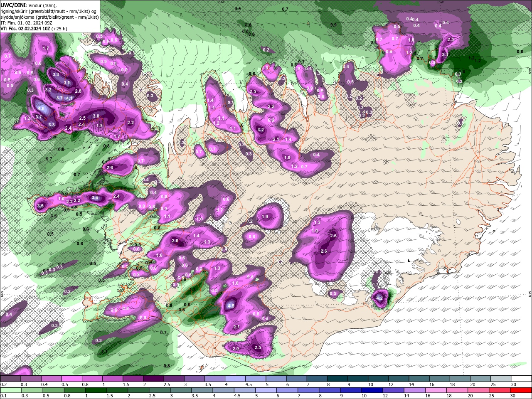Image resolution: width=532 pixels, height=399 pixels.
Task: Click the 4.6 precipitation value on the map
Action: click(41, 108)
